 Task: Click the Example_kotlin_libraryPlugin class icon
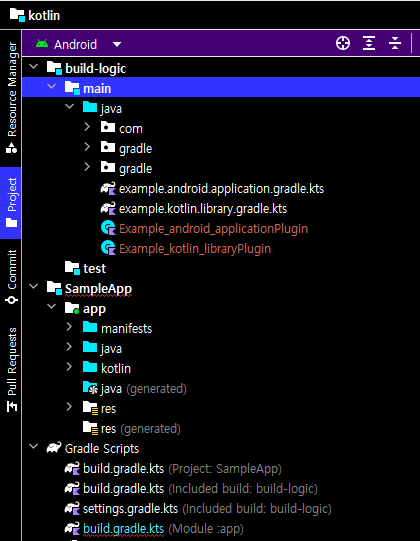click(108, 248)
